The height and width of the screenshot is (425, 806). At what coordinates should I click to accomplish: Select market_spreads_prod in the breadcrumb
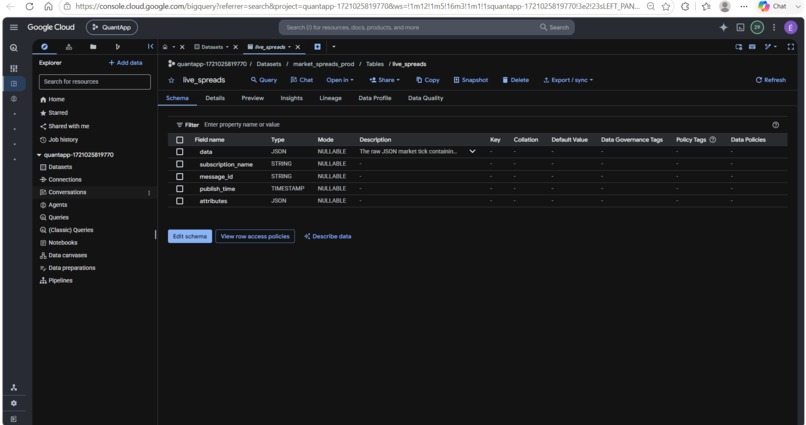pos(323,64)
